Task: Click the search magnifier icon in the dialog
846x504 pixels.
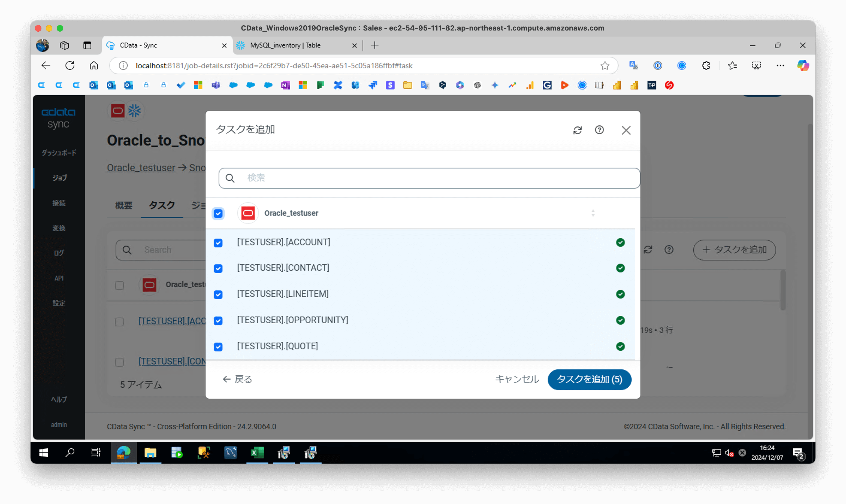Action: coord(230,178)
